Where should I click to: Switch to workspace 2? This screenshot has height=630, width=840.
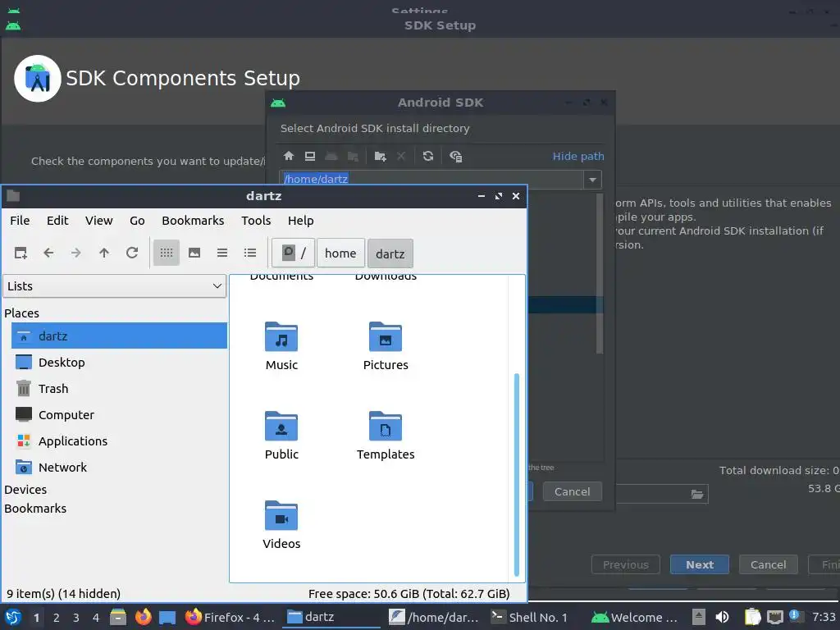point(57,618)
